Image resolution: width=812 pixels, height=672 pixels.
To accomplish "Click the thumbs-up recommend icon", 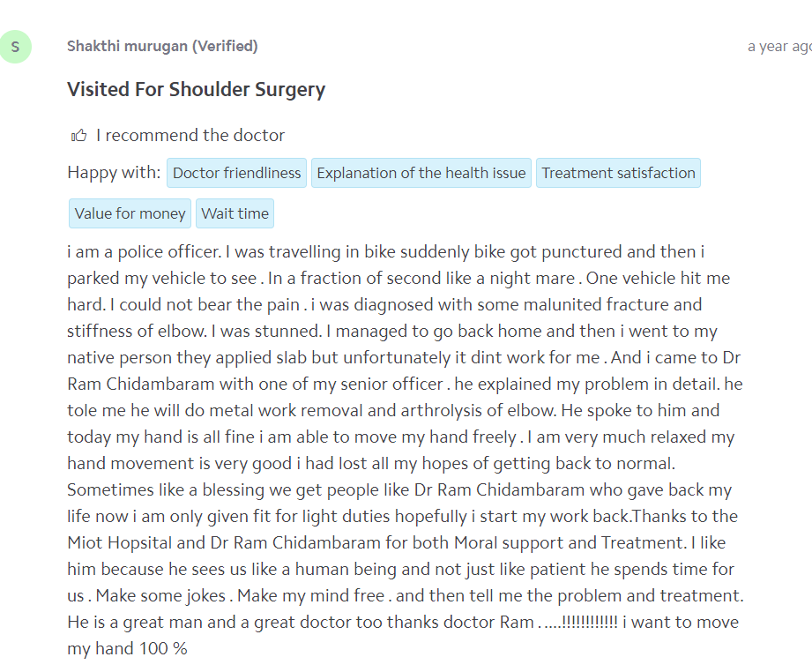I will [x=79, y=136].
